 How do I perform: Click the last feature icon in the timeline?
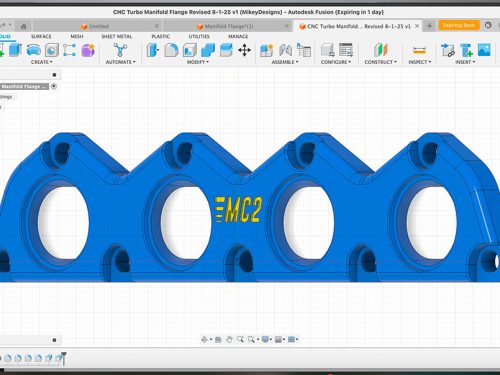(x=59, y=358)
